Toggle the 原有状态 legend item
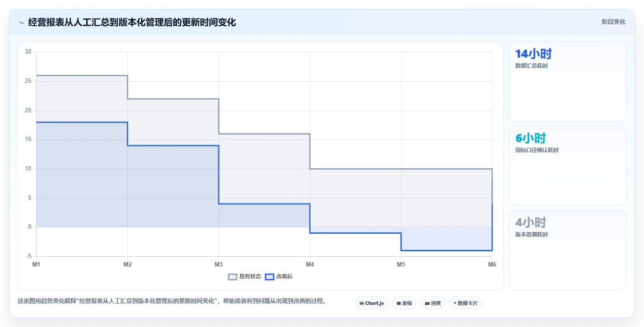The height and width of the screenshot is (327, 644). (244, 276)
